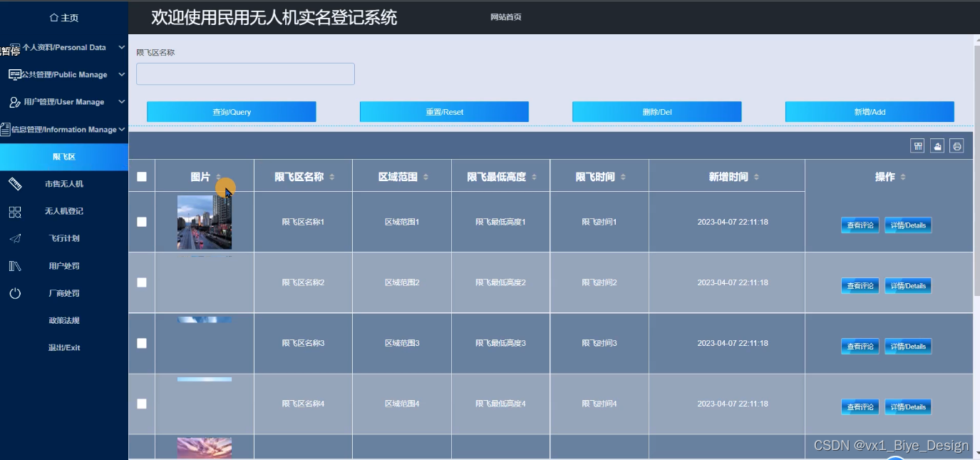980x460 pixels.
Task: Click the document icon for 信息管理/Information Manage
Action: (x=5, y=129)
